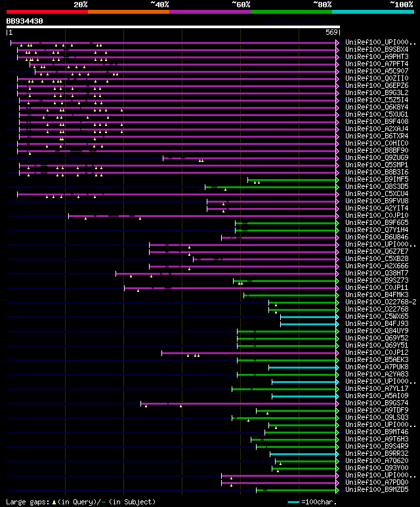Open the UniRef100_B9FVU8 hit link
Screen dimensions: 420x507
377,201
